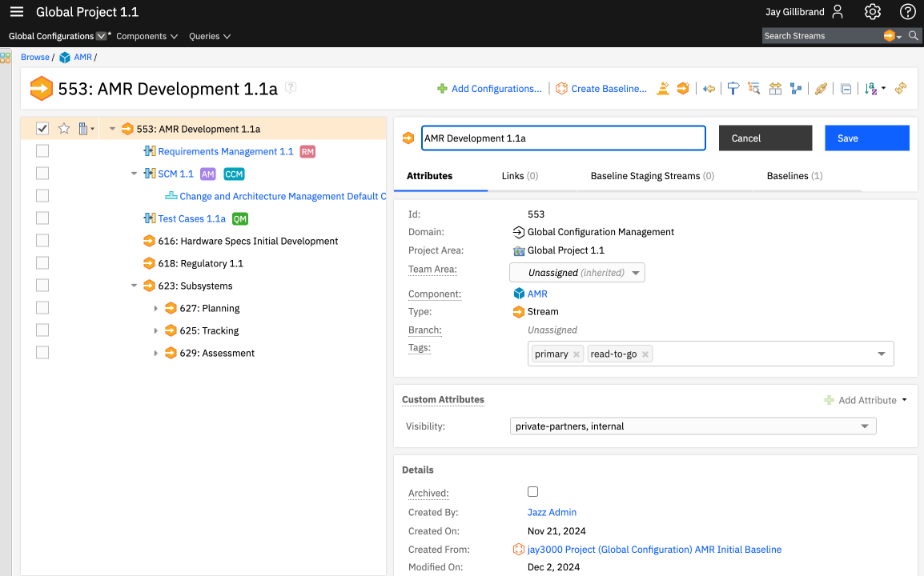Screen dimensions: 924x576
Task: Click the blue hierarchy tree icon
Action: (796, 88)
